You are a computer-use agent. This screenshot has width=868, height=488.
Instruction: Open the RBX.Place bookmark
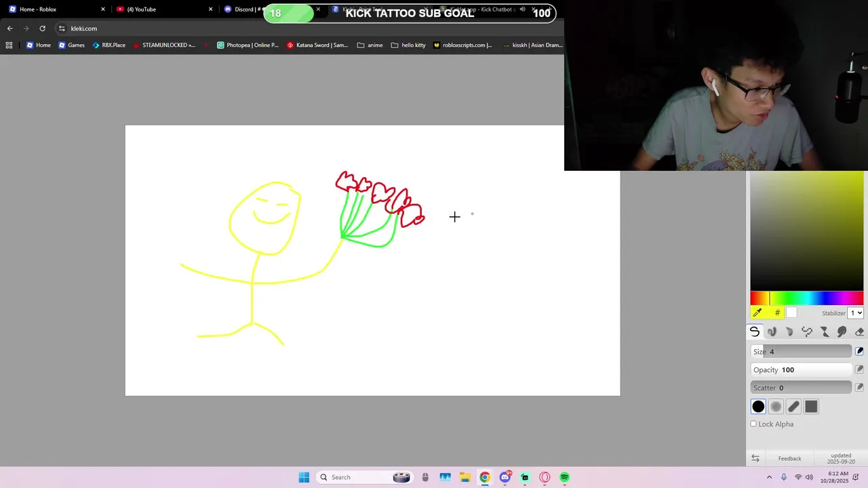pyautogui.click(x=108, y=45)
